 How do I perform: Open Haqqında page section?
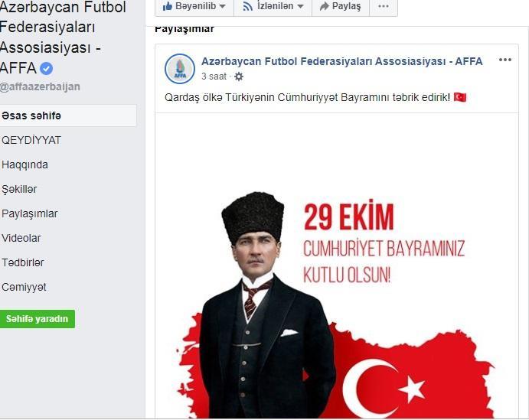point(24,164)
